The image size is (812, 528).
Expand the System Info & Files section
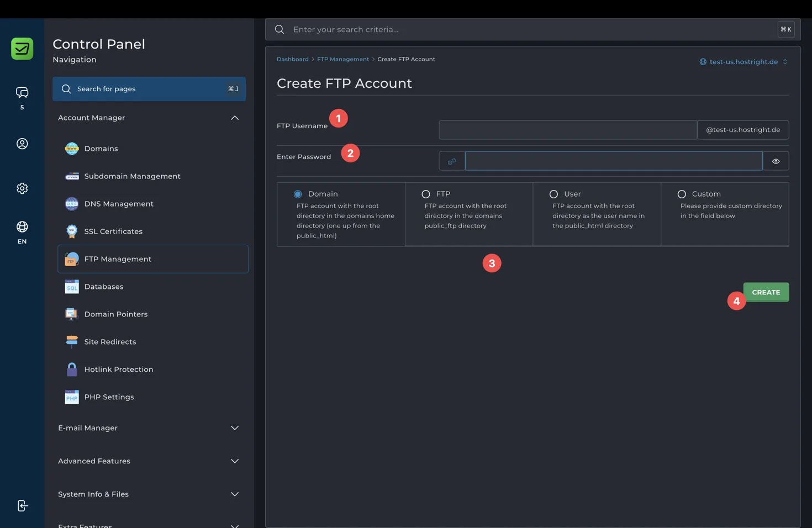(x=235, y=494)
